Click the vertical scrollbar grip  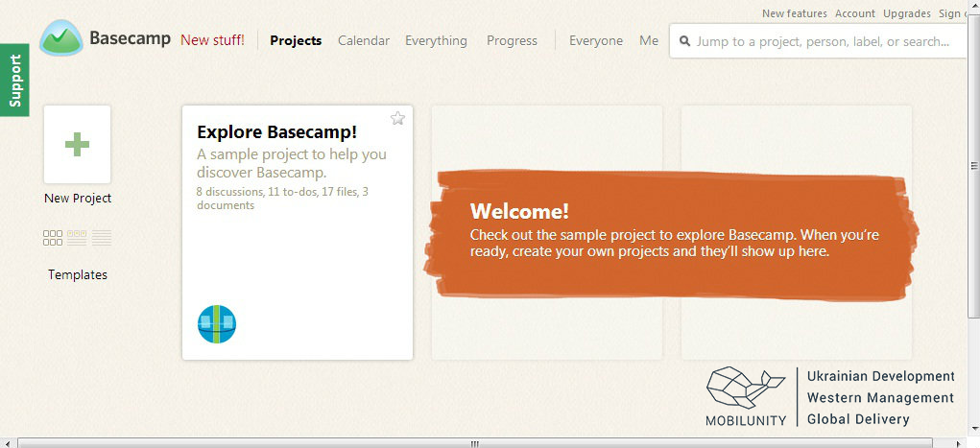tap(973, 166)
